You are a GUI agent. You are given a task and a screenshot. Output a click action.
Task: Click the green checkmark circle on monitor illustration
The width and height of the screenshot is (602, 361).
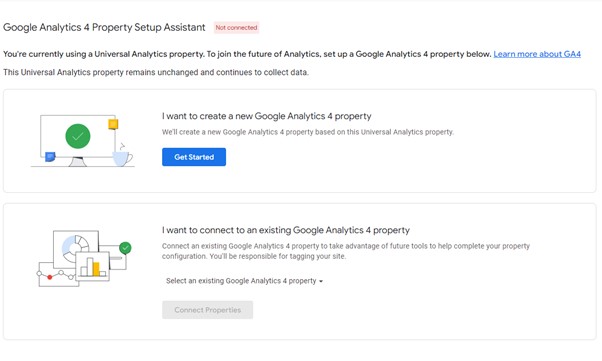click(78, 136)
